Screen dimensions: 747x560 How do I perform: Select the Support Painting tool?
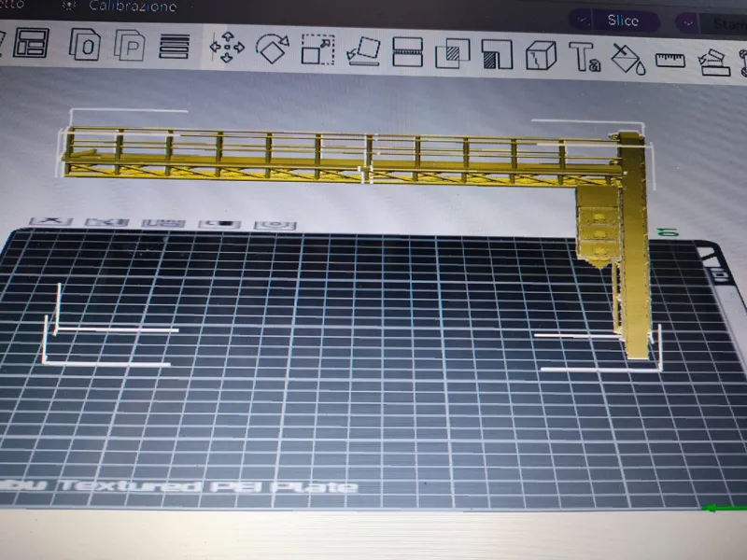click(497, 54)
